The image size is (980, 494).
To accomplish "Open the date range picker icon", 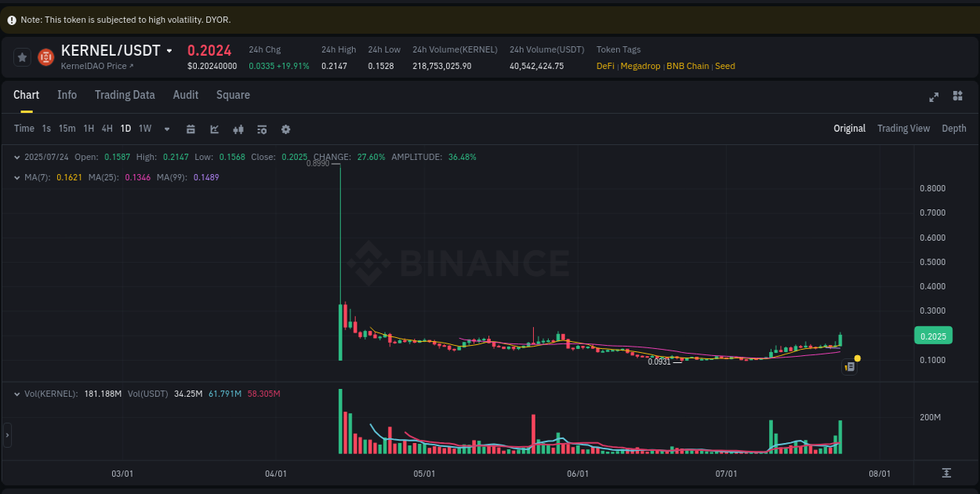I will (x=191, y=129).
